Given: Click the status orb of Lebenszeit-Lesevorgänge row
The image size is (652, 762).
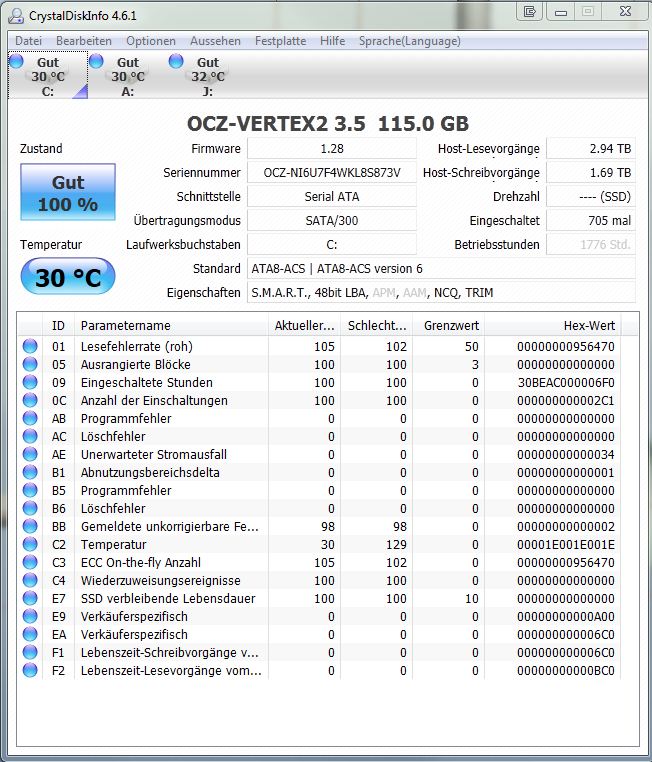Looking at the screenshot, I should pyautogui.click(x=30, y=670).
